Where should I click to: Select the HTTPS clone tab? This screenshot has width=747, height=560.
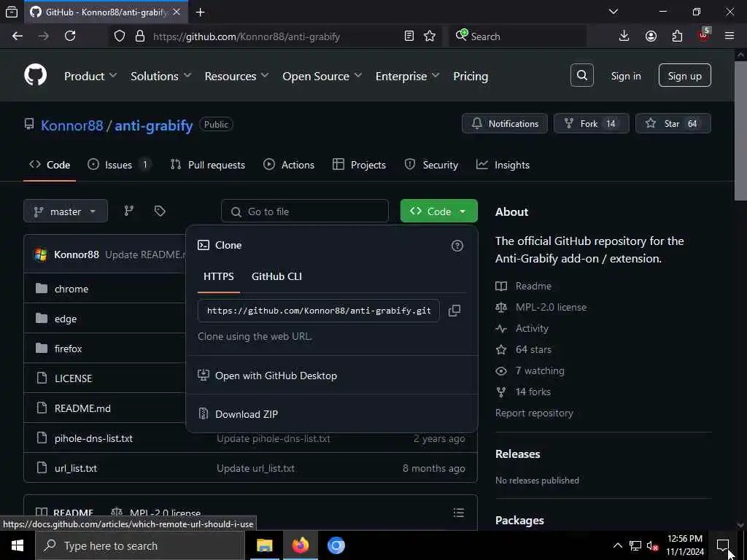click(x=219, y=276)
